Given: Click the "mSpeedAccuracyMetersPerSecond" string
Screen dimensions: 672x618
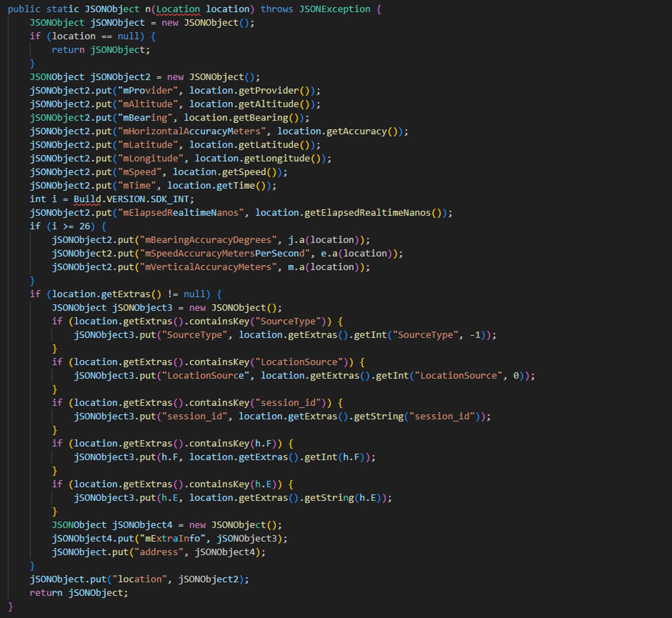Looking at the screenshot, I should pyautogui.click(x=225, y=254).
